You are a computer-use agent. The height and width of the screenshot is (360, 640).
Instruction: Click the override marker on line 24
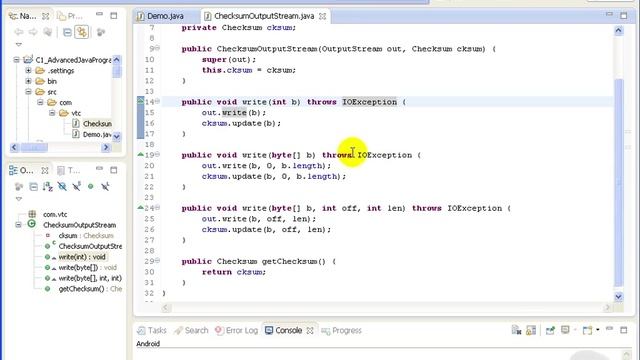coord(140,207)
